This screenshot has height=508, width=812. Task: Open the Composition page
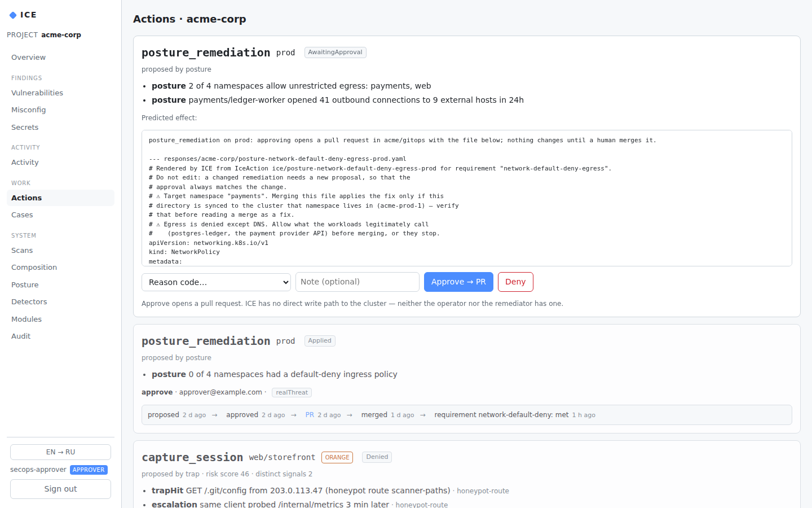60,268
